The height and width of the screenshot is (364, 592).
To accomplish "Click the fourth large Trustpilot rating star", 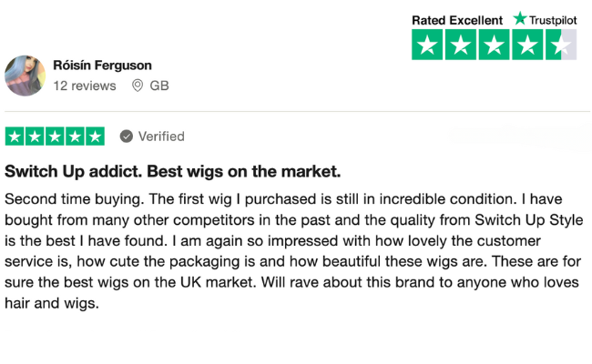I will [528, 45].
